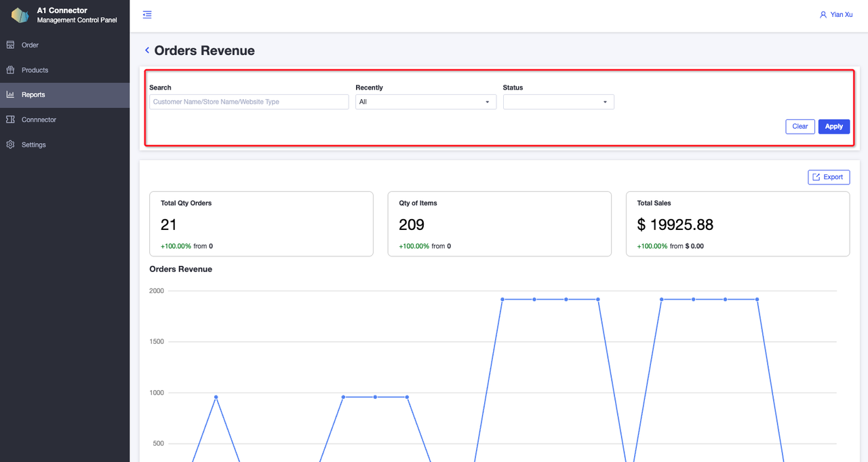The image size is (868, 462).
Task: Collapse the sidebar with the menu-fold icon
Action: click(147, 14)
